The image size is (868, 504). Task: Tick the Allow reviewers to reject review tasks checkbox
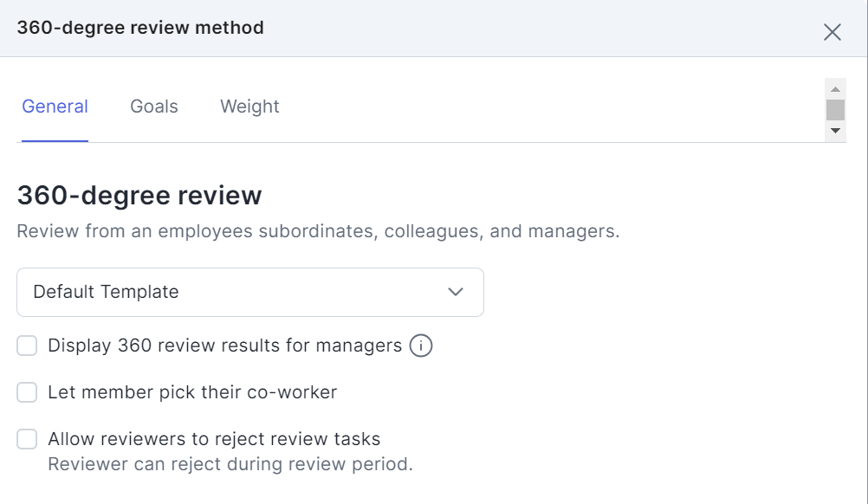click(x=28, y=439)
